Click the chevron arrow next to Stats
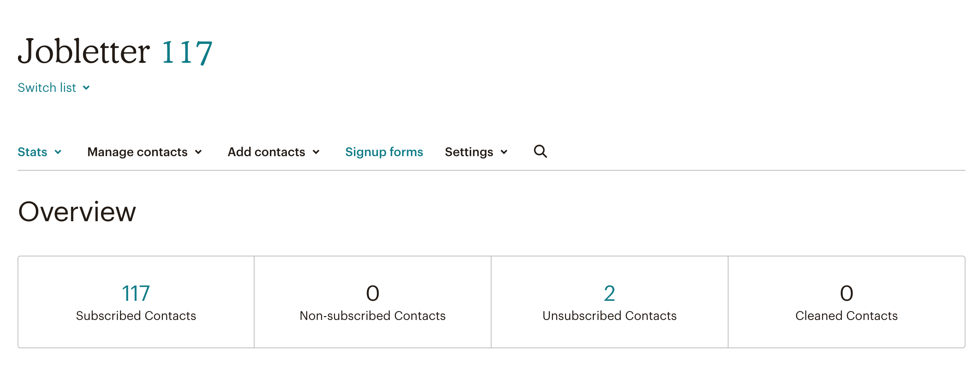 [x=58, y=152]
